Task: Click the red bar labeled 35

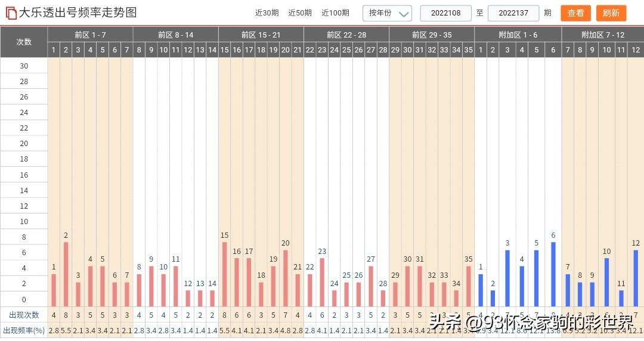Action: click(468, 286)
